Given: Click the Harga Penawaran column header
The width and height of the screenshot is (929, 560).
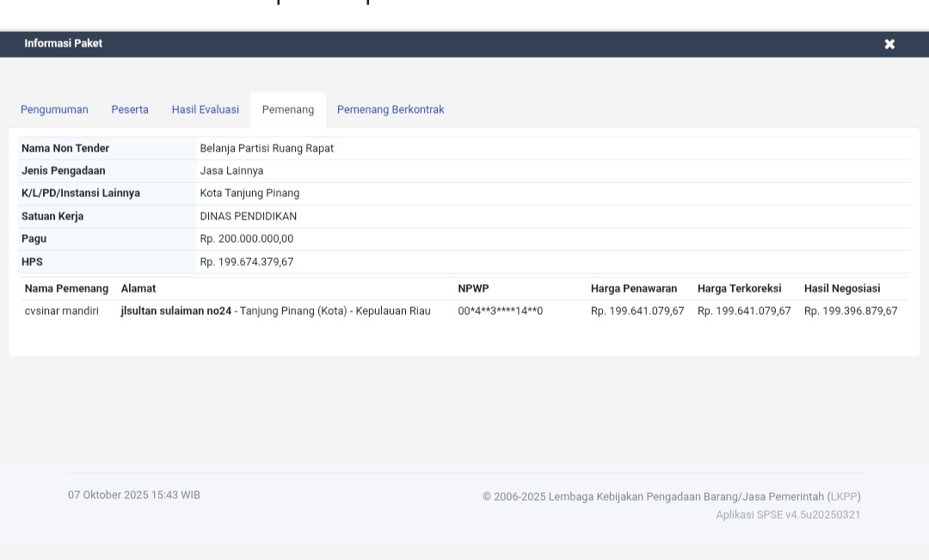Looking at the screenshot, I should click(633, 289).
